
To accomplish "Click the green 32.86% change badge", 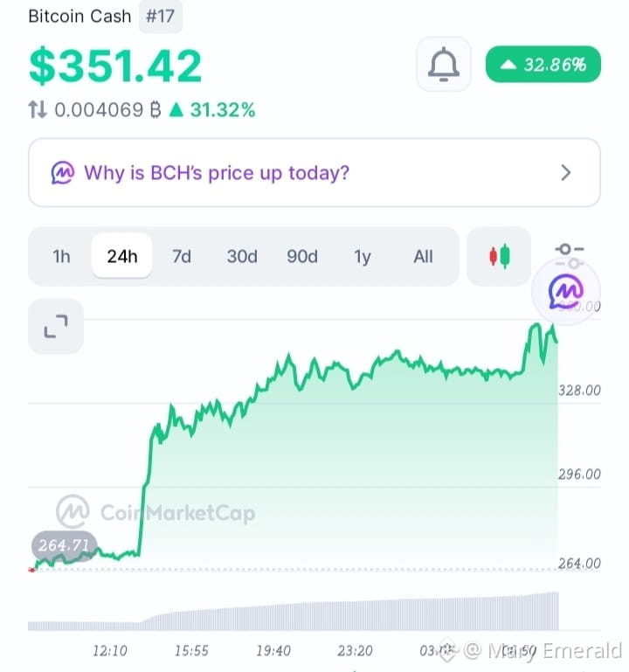I will (x=543, y=65).
